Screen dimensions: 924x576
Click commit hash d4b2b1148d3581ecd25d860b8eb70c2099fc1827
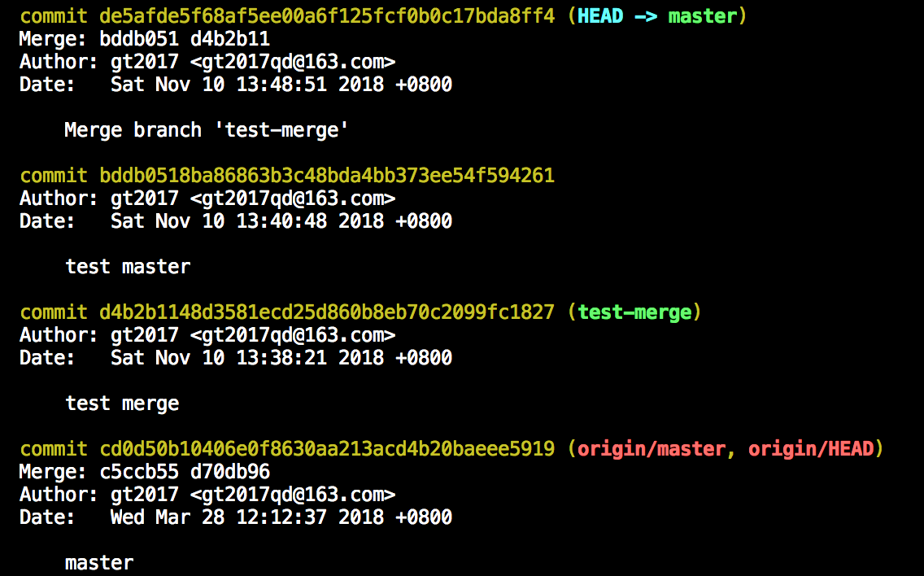327,312
